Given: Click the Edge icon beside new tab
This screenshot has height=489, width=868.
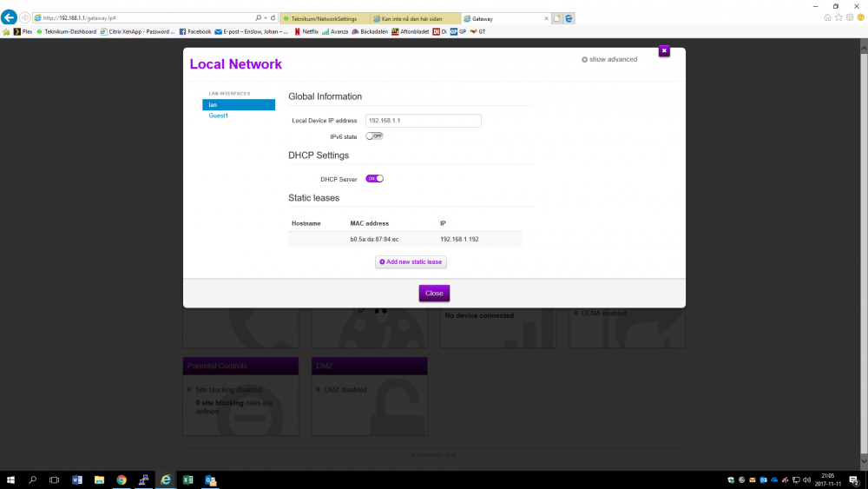Looking at the screenshot, I should point(569,18).
